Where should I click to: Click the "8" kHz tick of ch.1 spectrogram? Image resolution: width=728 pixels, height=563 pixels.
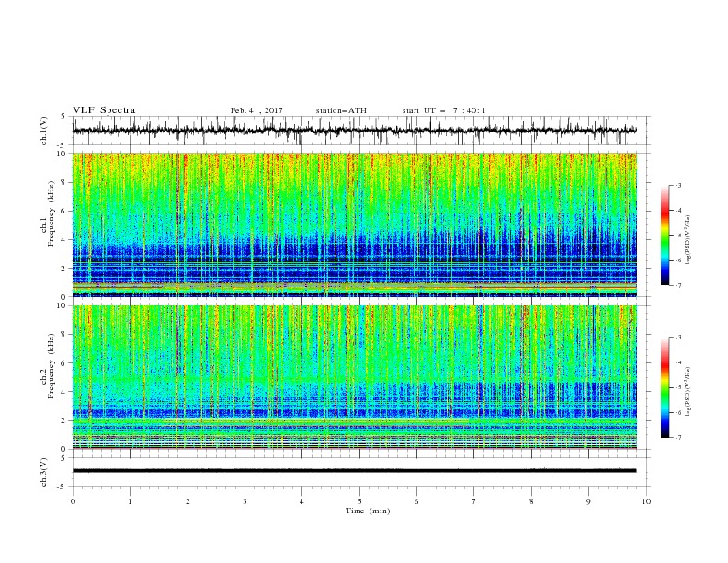[x=64, y=182]
